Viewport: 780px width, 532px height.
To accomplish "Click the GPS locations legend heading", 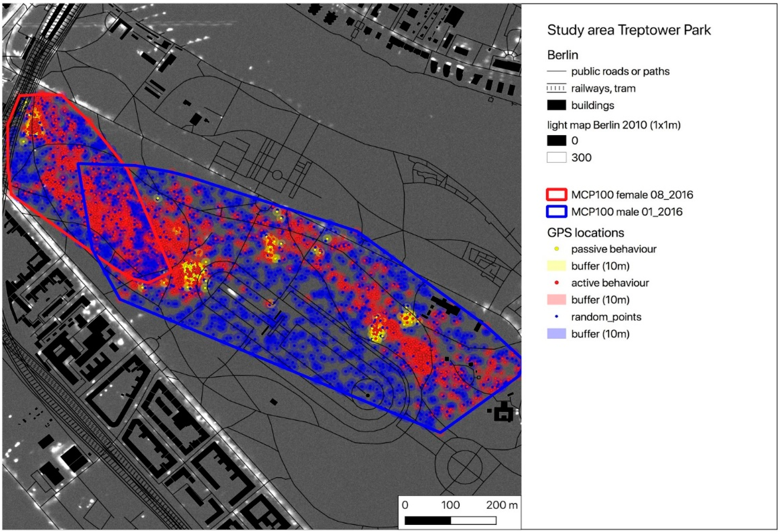I will tap(585, 233).
